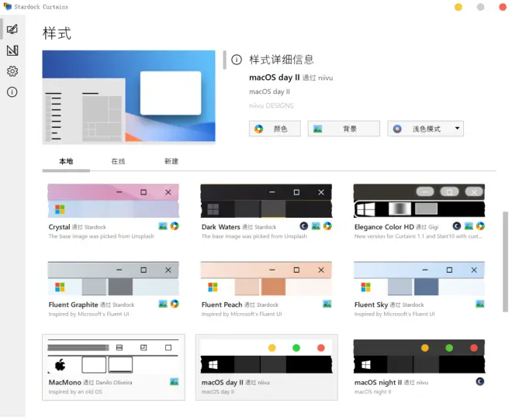Screen dimensions: 512x420
Task: Click Fluent Peach's background image icon
Action: point(327,304)
